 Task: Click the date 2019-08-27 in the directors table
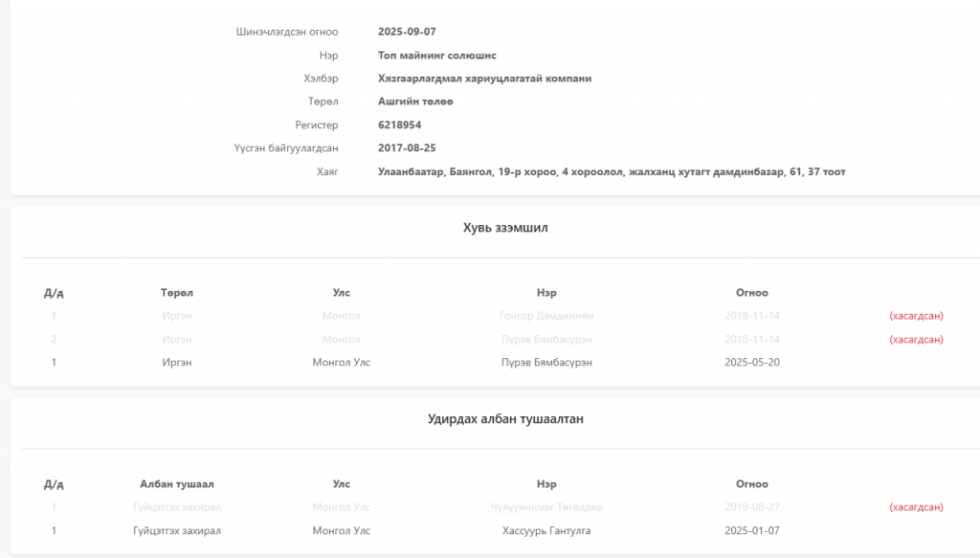[x=751, y=507]
